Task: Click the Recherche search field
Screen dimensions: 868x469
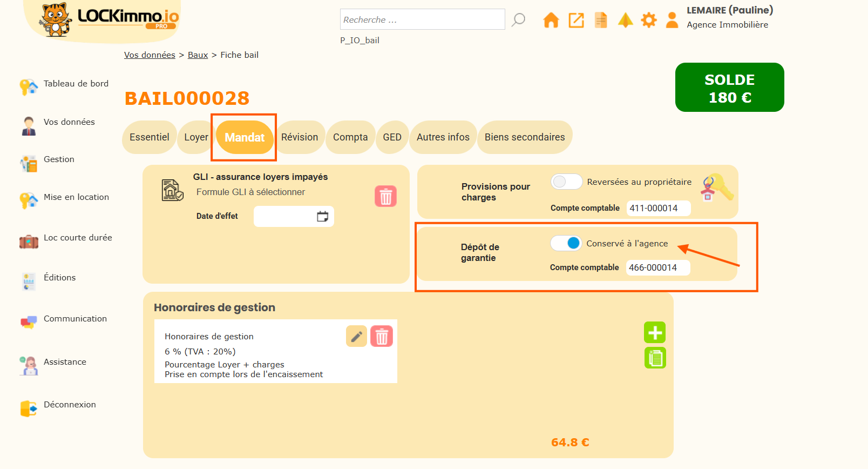Action: click(x=422, y=19)
